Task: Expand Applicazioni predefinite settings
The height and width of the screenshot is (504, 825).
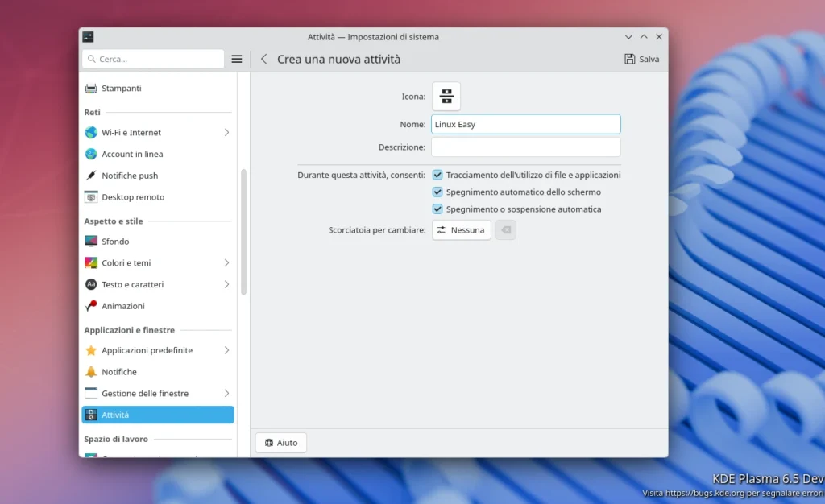Action: pos(227,350)
